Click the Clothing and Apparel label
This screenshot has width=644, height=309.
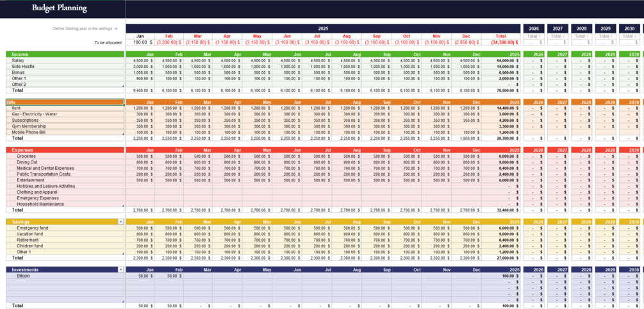pyautogui.click(x=37, y=192)
